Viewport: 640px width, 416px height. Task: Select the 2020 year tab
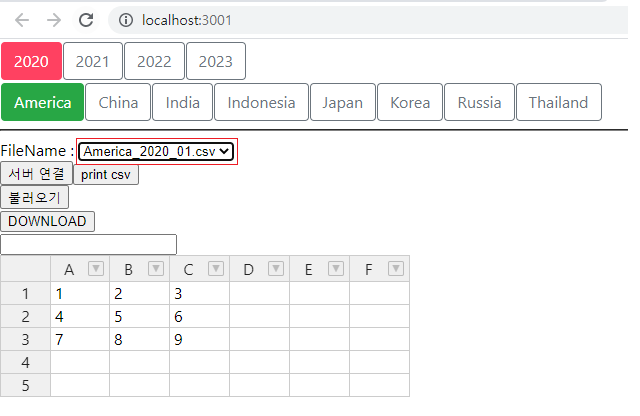(31, 61)
